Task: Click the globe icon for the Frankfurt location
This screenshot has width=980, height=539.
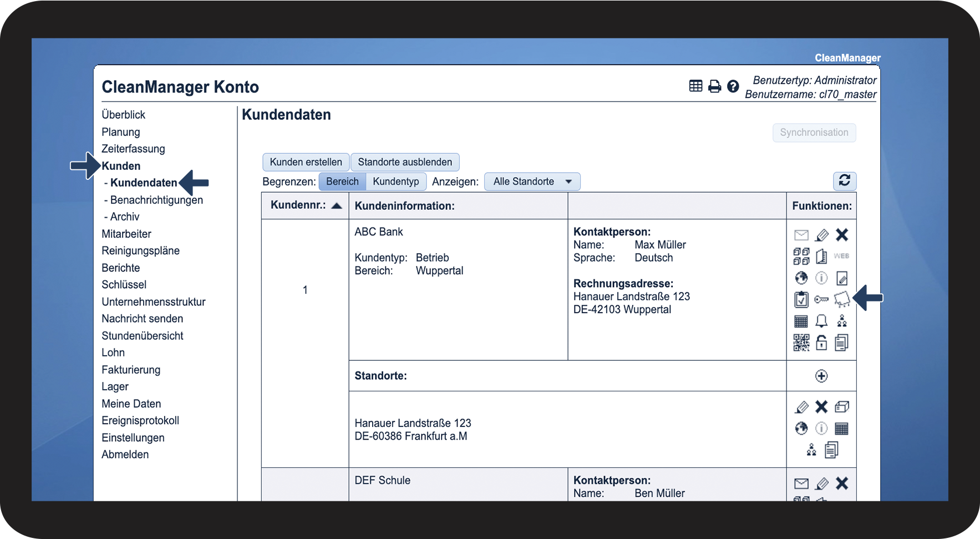Action: point(801,428)
